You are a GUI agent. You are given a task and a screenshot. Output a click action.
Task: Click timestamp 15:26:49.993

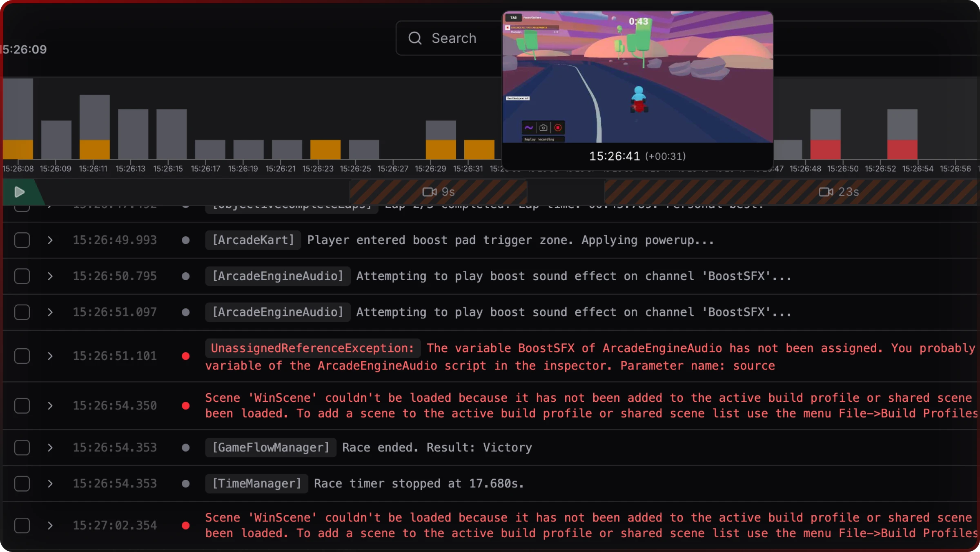coord(115,240)
